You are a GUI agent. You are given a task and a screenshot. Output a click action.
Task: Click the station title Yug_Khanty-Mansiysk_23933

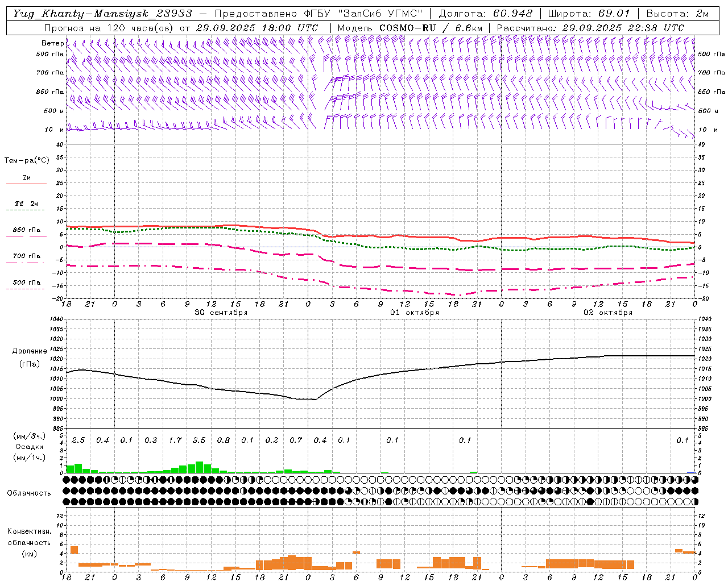pos(102,14)
